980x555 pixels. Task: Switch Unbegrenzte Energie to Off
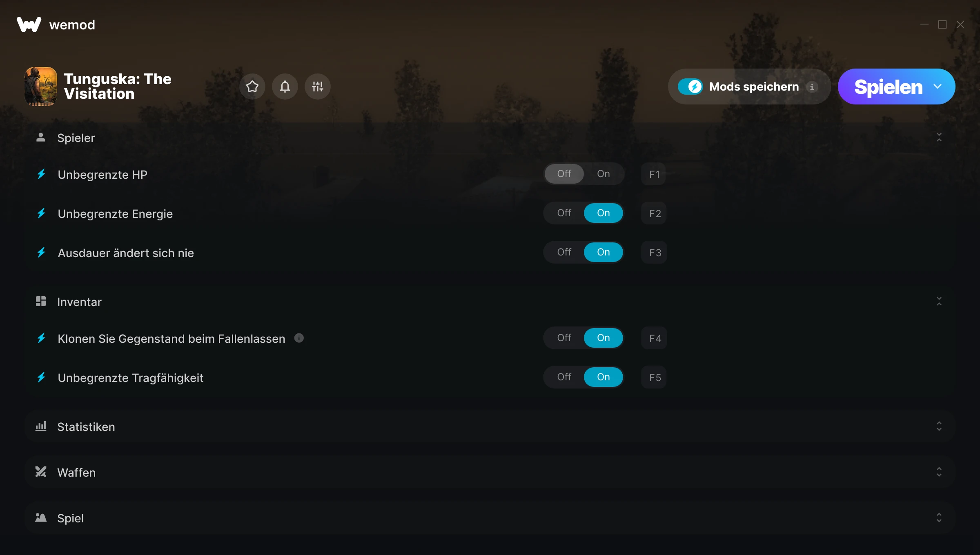pos(564,213)
